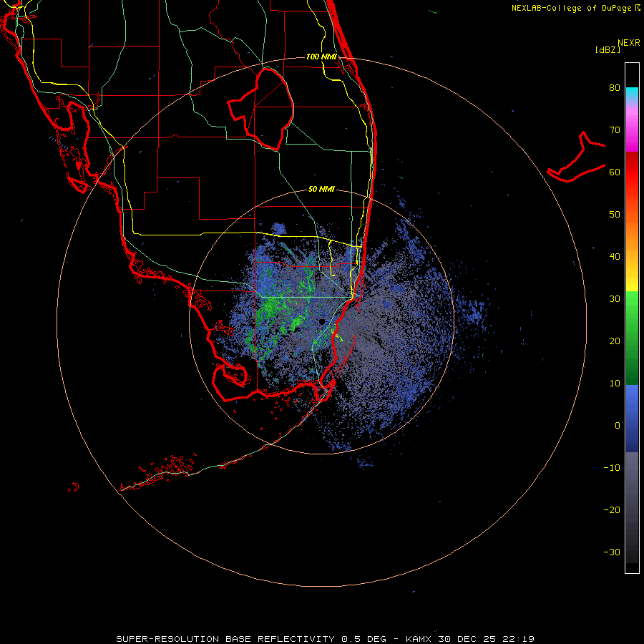
Task: Click the 50 value on the dBZ scale
Action: coord(615,215)
